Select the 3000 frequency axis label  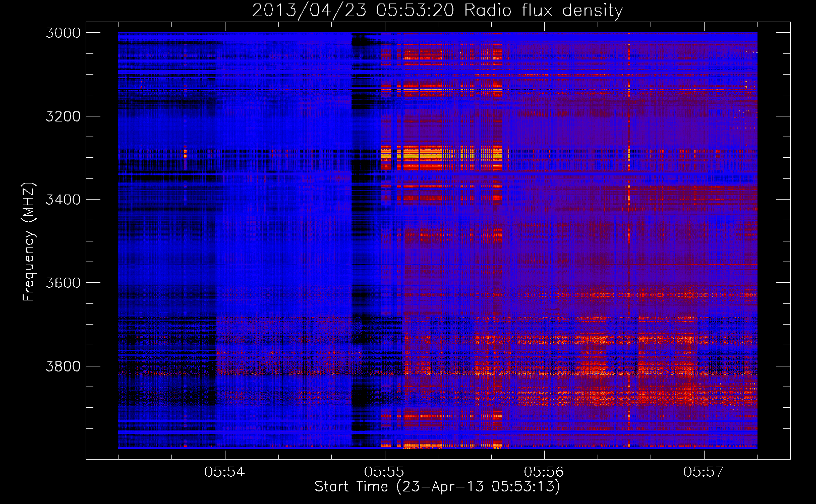click(x=63, y=33)
